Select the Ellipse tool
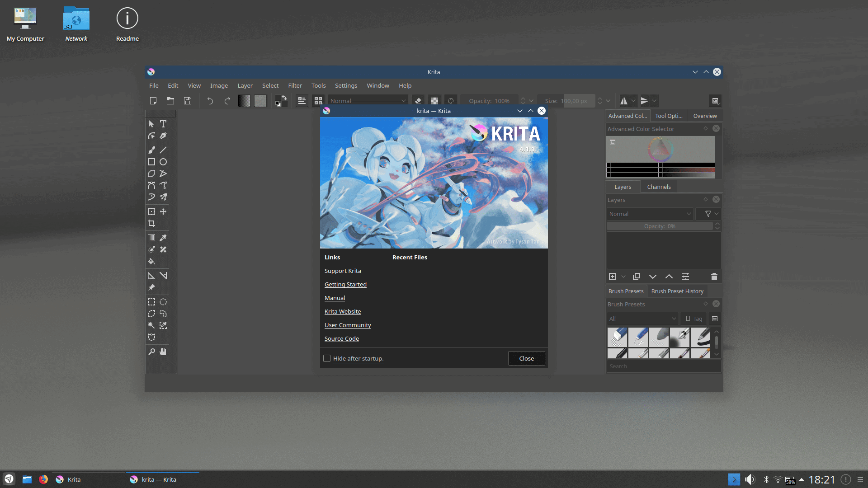This screenshot has height=488, width=868. click(163, 162)
